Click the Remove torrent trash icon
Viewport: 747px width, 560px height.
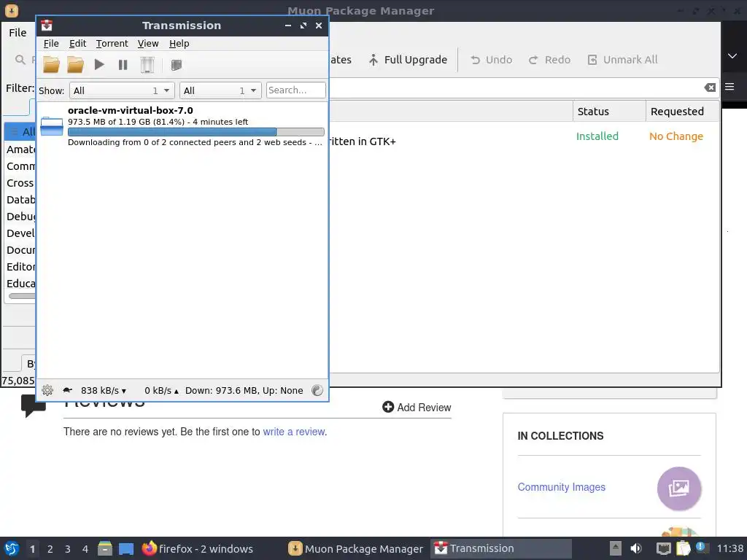tap(147, 65)
